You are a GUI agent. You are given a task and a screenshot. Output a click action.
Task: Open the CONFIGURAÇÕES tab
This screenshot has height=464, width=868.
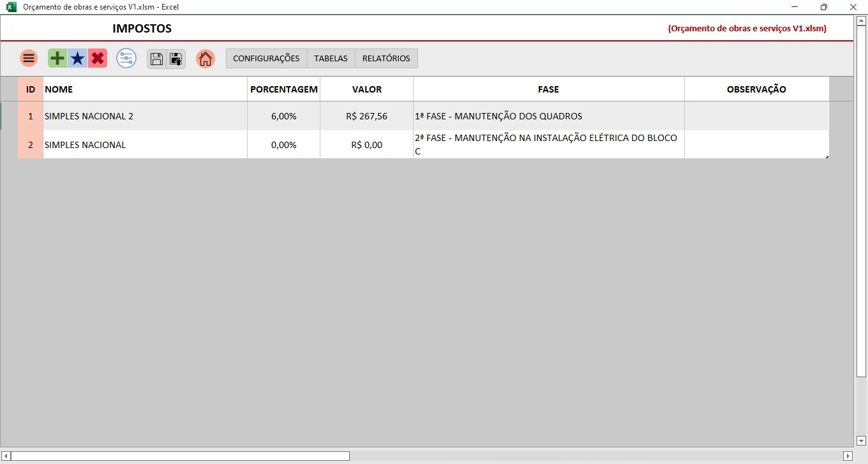pos(266,58)
